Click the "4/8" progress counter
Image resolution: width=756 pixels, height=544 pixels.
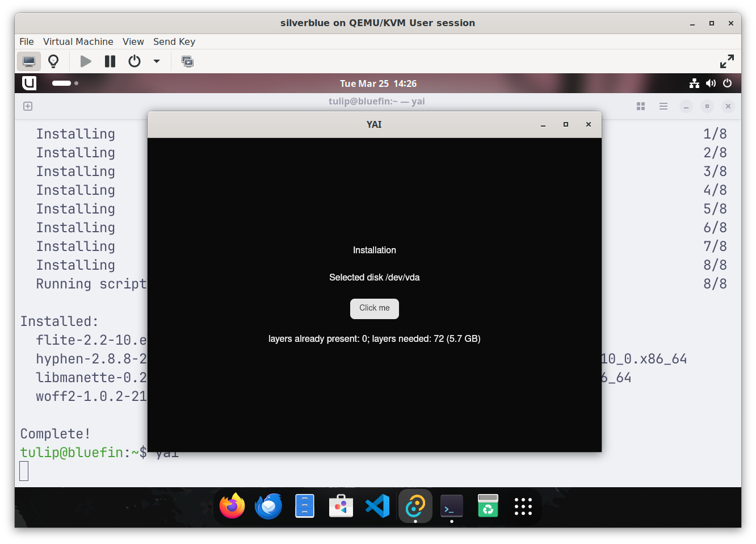(x=715, y=190)
